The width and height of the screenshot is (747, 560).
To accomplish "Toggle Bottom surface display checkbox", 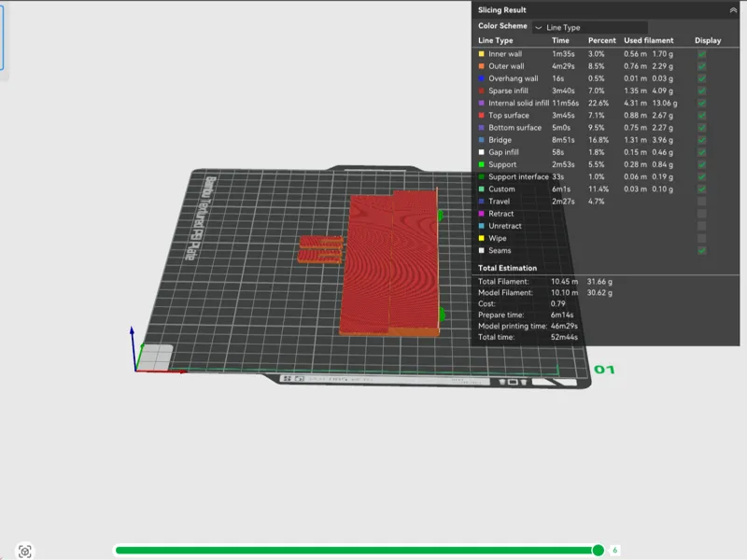I will 702,128.
